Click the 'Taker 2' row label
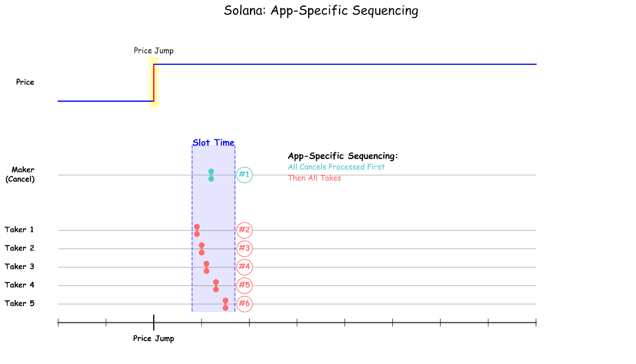Image resolution: width=636 pixels, height=364 pixels. (x=19, y=248)
